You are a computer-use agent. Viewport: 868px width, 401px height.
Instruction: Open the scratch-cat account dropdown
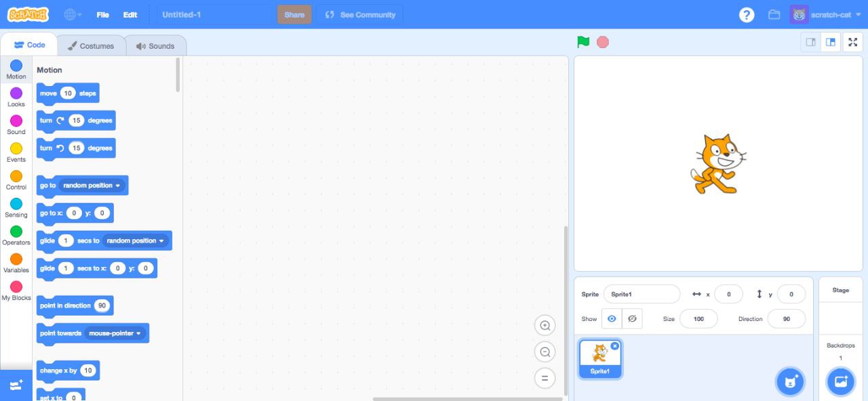pos(826,14)
